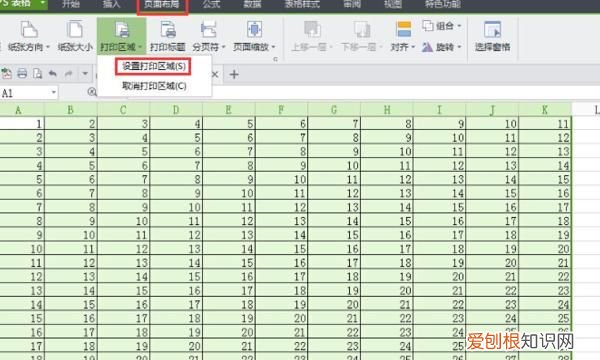Image resolution: width=600 pixels, height=360 pixels.
Task: Add a new document tab with plus
Action: click(x=234, y=74)
